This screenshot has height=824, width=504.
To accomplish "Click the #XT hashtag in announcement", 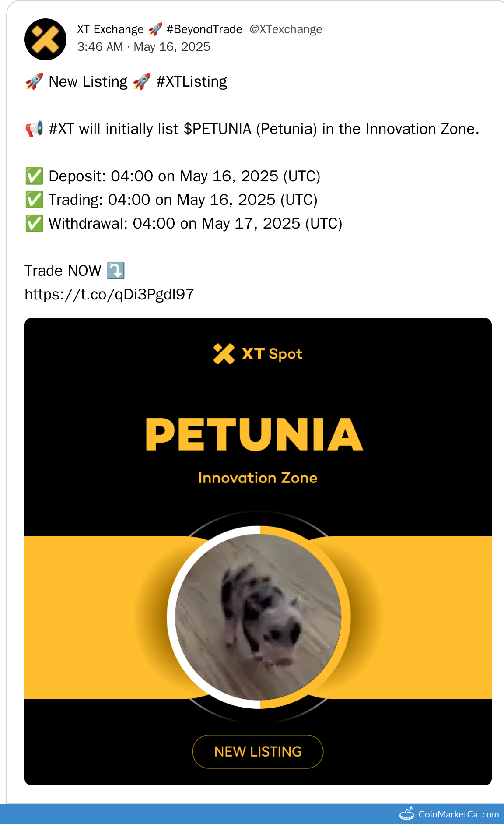I will click(x=61, y=129).
